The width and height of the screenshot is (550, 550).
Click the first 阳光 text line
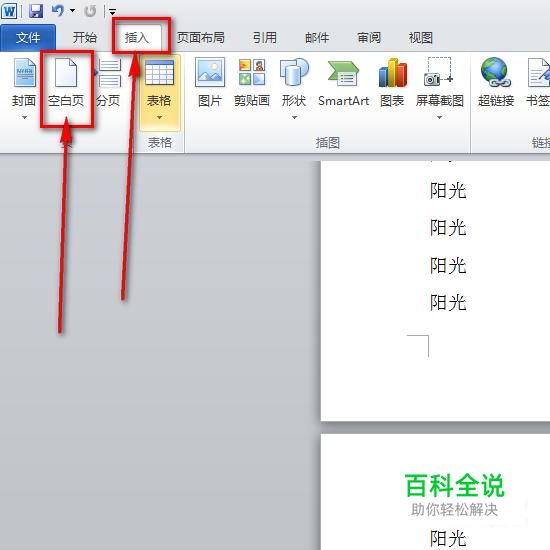(448, 191)
